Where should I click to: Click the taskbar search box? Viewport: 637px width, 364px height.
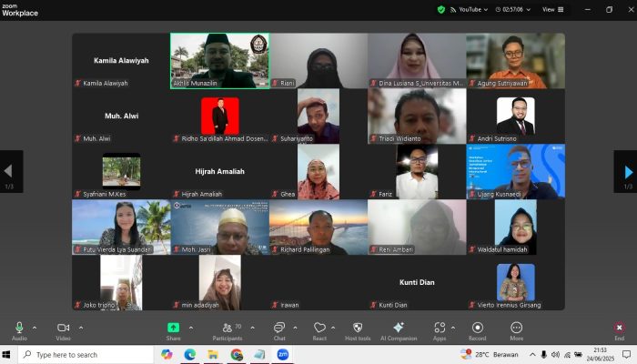[x=86, y=355]
